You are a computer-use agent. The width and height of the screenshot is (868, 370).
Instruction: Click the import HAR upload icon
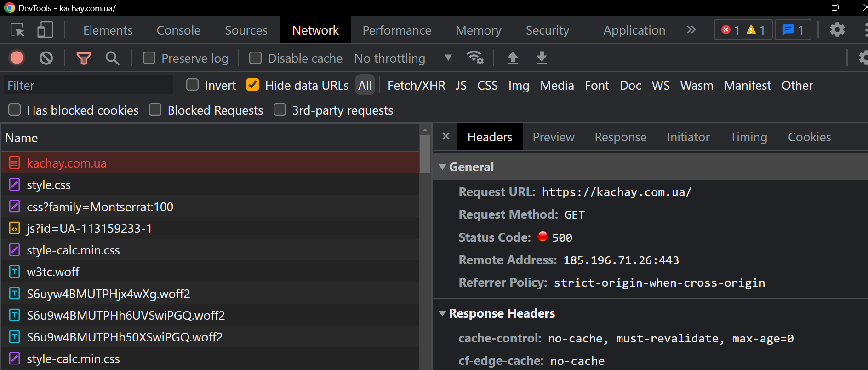coord(513,58)
